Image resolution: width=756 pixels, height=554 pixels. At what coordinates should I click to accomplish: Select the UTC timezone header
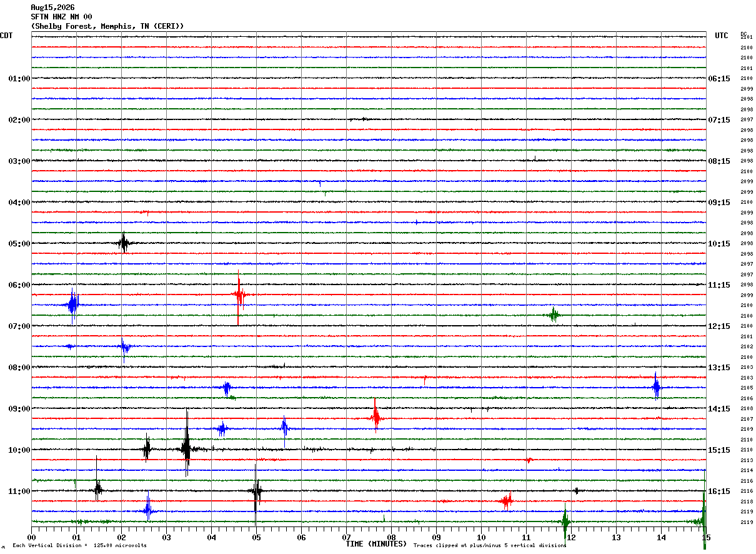(722, 36)
